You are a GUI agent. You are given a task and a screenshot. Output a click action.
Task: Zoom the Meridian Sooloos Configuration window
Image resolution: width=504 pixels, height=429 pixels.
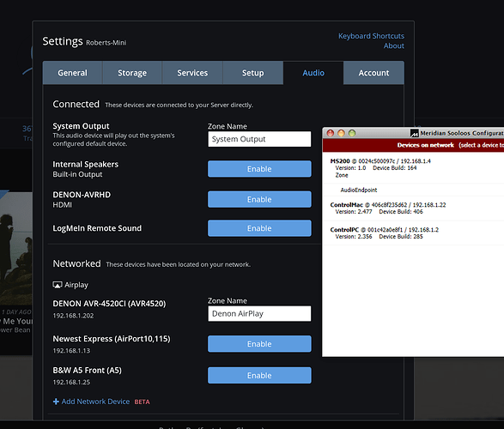[x=352, y=133]
